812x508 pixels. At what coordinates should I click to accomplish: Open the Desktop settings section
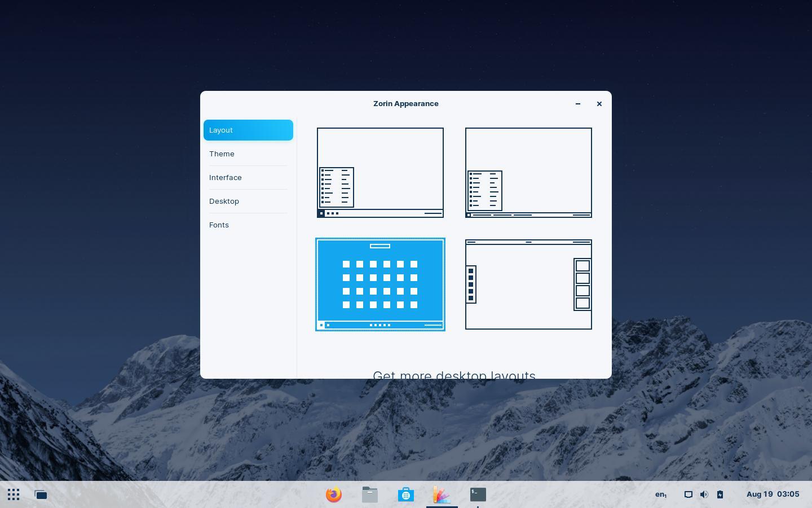click(224, 201)
